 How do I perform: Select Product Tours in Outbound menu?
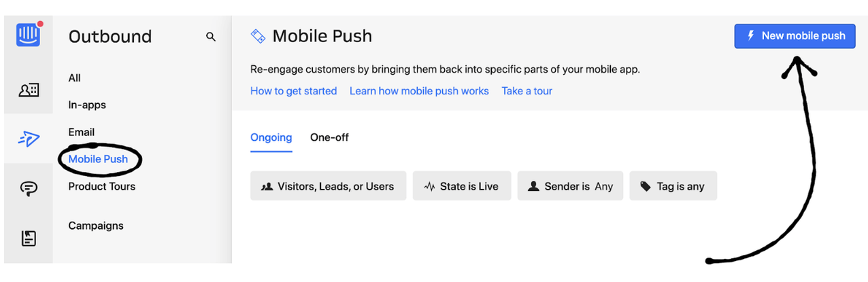(101, 186)
